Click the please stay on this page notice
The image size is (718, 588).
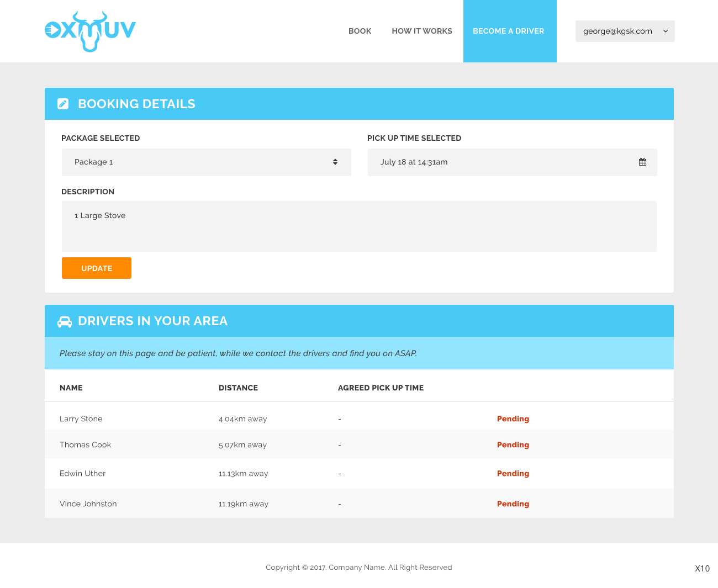click(238, 353)
